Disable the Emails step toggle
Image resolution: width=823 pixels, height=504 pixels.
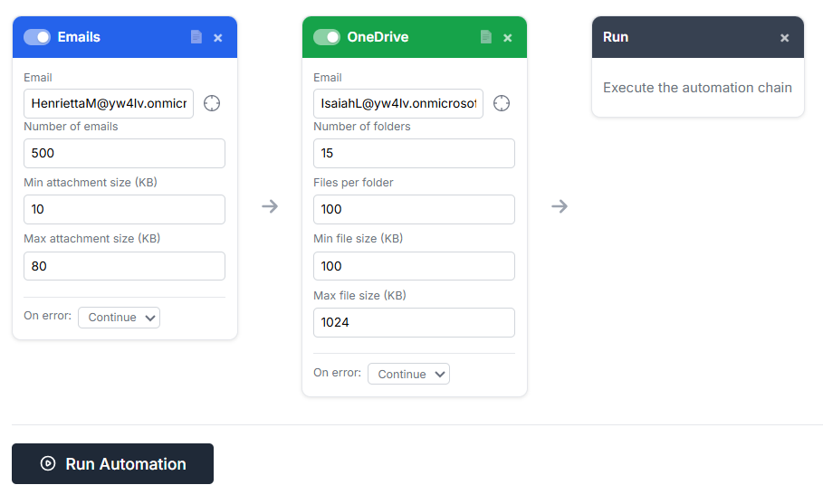[37, 37]
